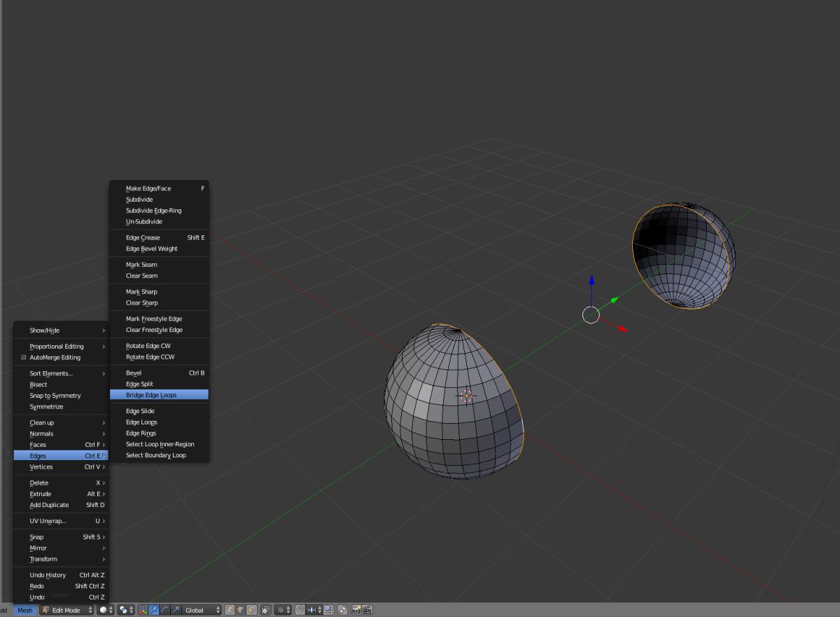
Task: Choose Mark Sharp
Action: 159,292
